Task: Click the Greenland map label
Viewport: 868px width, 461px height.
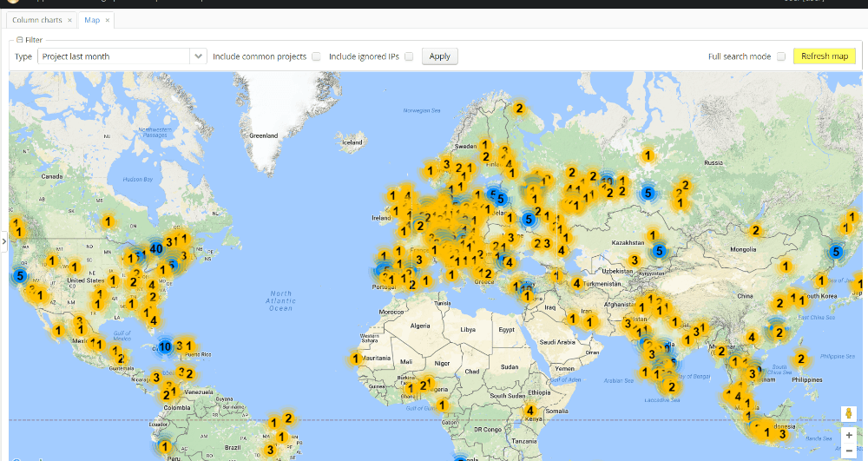Action: (264, 135)
